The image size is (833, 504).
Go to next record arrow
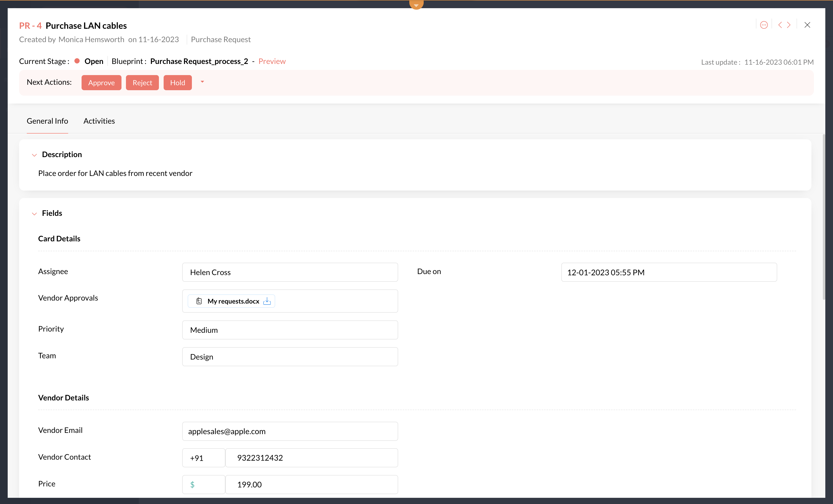[789, 25]
